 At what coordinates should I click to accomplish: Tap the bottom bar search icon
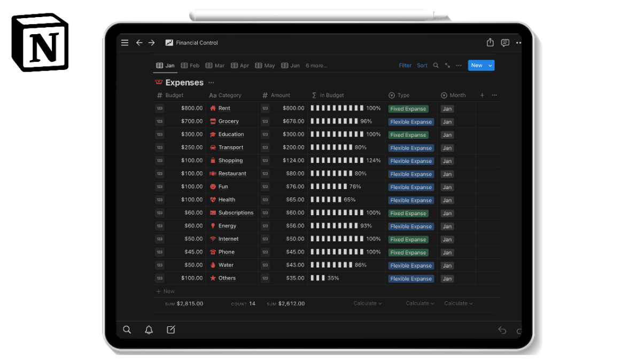(127, 329)
